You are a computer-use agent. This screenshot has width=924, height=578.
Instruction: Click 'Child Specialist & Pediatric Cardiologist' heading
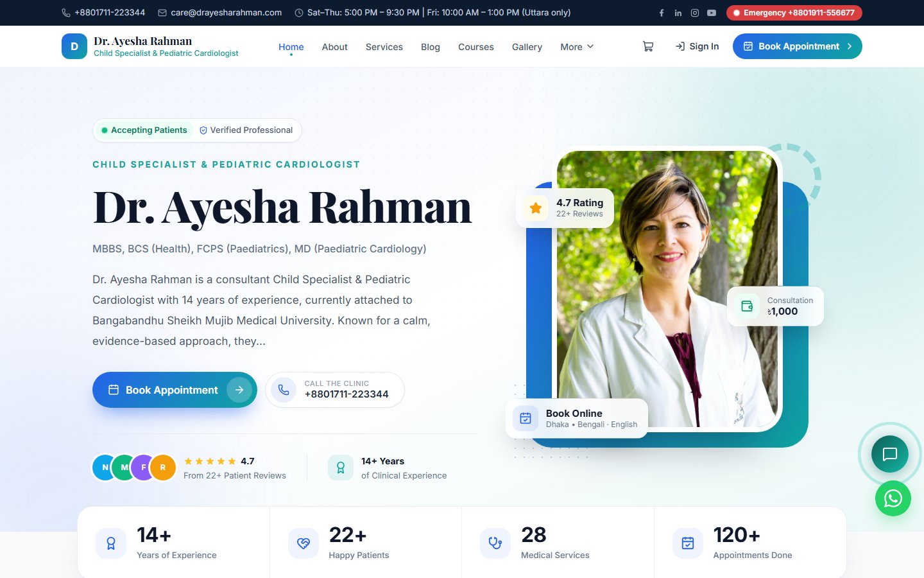(x=227, y=164)
